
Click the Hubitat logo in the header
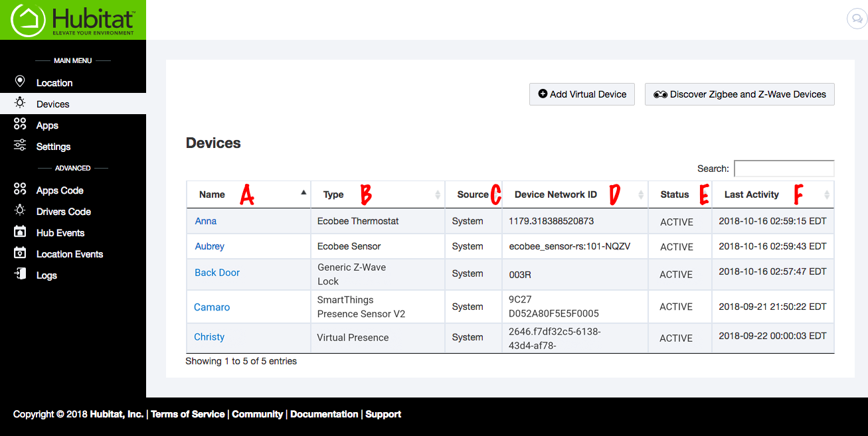click(x=73, y=20)
